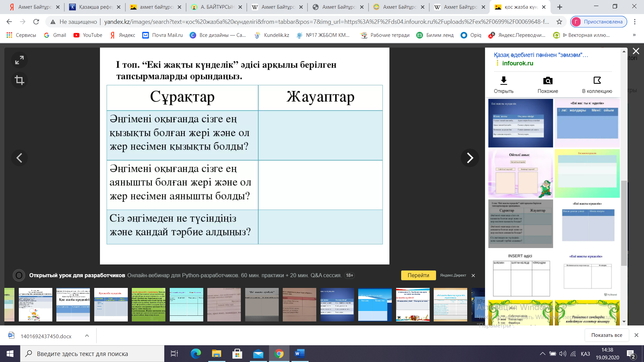
Task: Switch to the Қазақша реферат tab
Action: [95, 7]
